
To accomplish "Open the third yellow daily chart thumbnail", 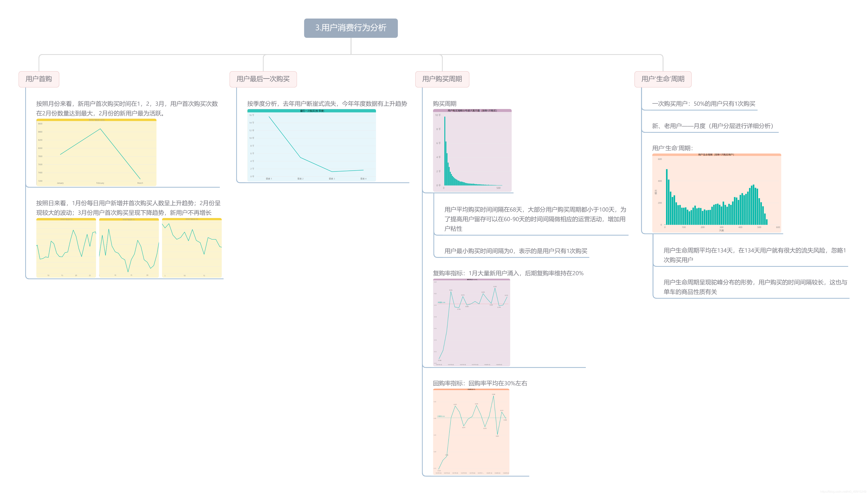I will pyautogui.click(x=192, y=248).
